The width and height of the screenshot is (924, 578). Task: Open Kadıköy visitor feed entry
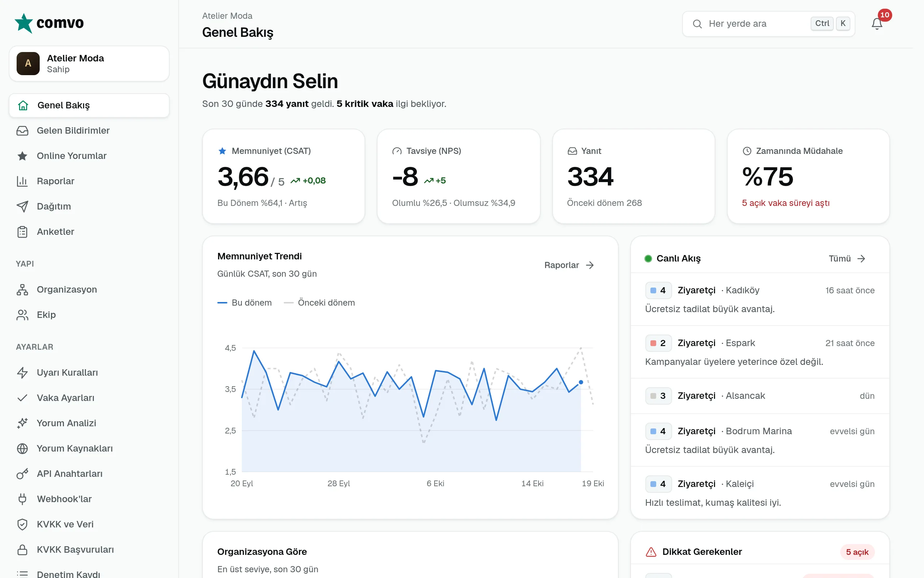point(760,299)
